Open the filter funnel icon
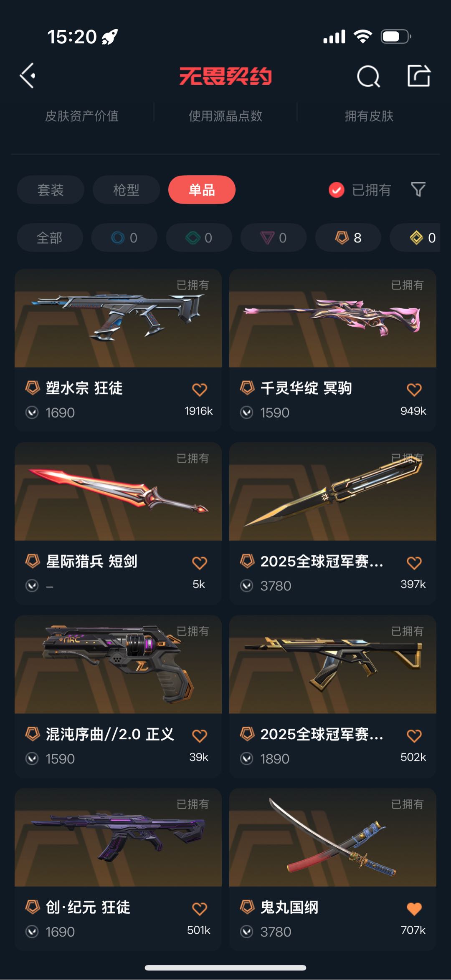Viewport: 451px width, 980px height. pos(418,189)
